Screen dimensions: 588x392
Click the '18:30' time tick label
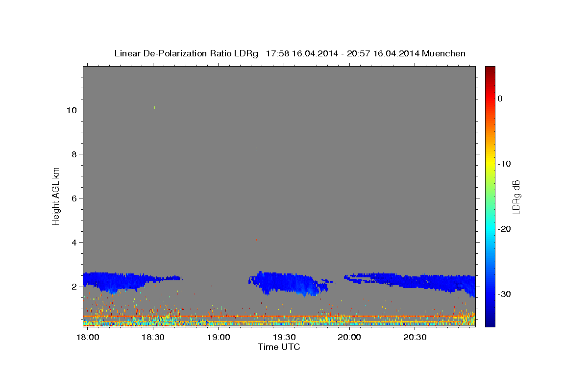[x=153, y=338]
